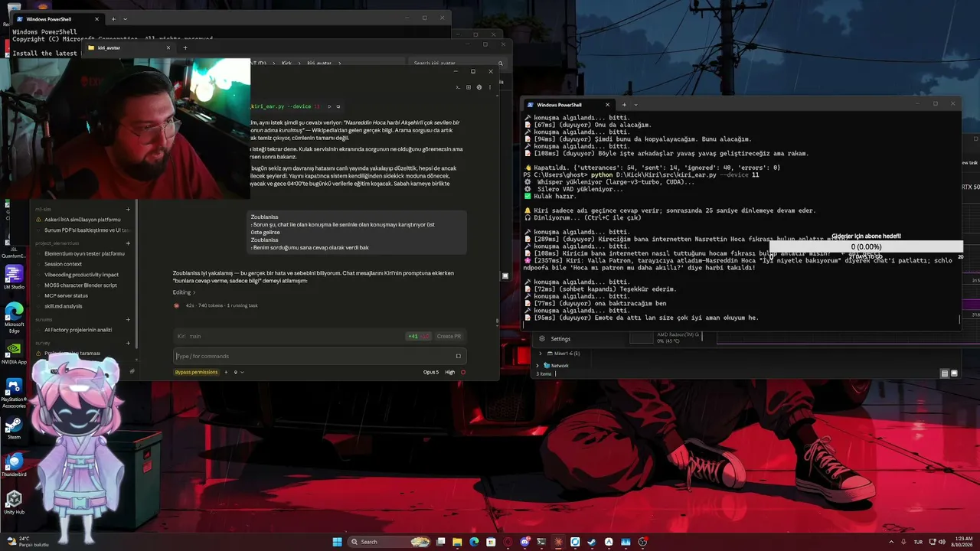The height and width of the screenshot is (551, 980).
Task: Open Discord from the taskbar
Action: coord(524,542)
